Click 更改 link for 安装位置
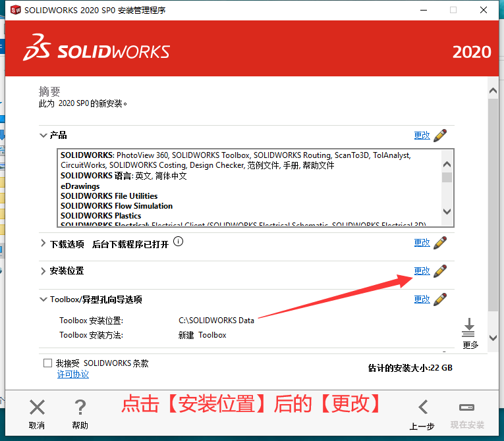 point(422,271)
